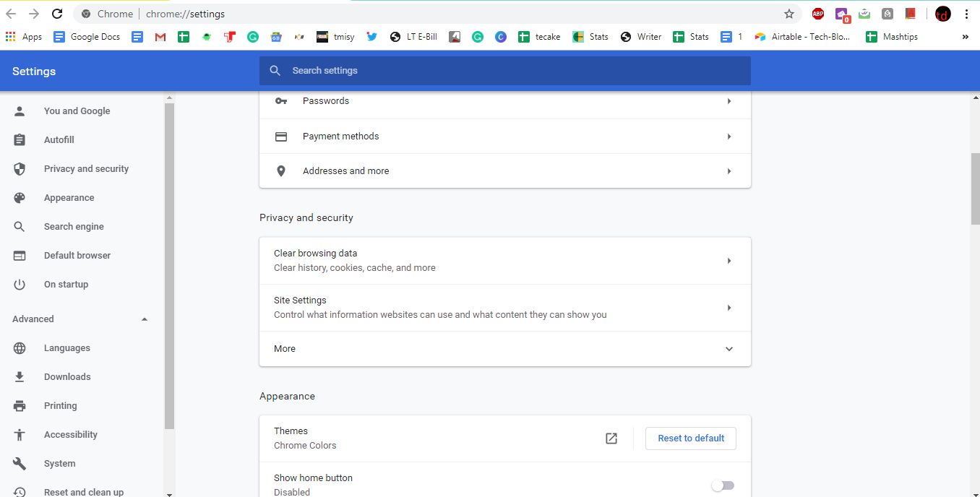Open the red T bookmark icon
Screen dimensions: 980x497
click(x=230, y=37)
